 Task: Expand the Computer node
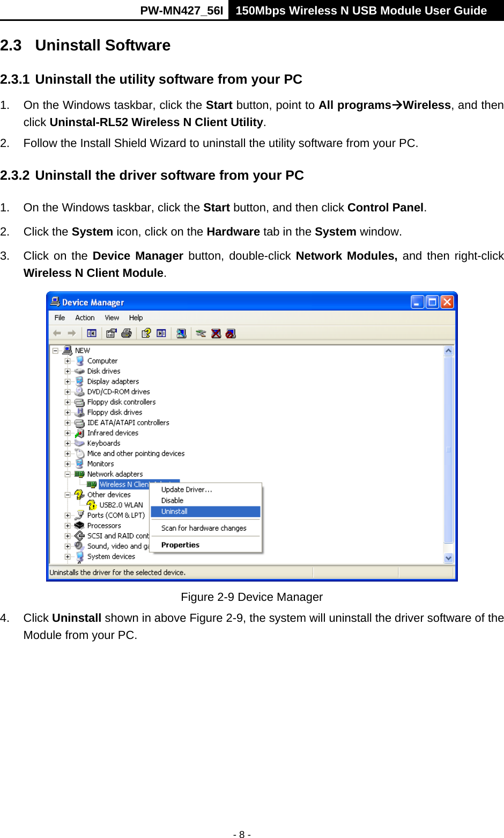(x=68, y=361)
